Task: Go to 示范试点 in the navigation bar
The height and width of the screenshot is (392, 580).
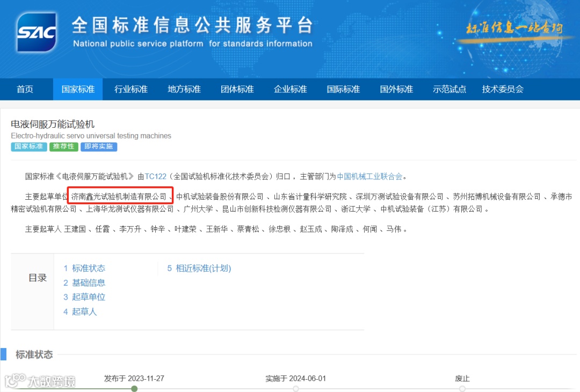Action: point(450,89)
